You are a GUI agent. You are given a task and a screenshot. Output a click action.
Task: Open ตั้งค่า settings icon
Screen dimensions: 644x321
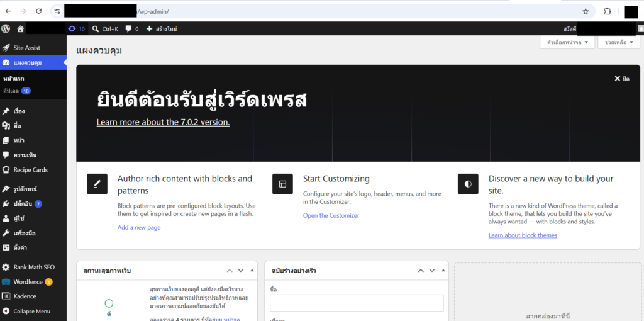[6, 248]
